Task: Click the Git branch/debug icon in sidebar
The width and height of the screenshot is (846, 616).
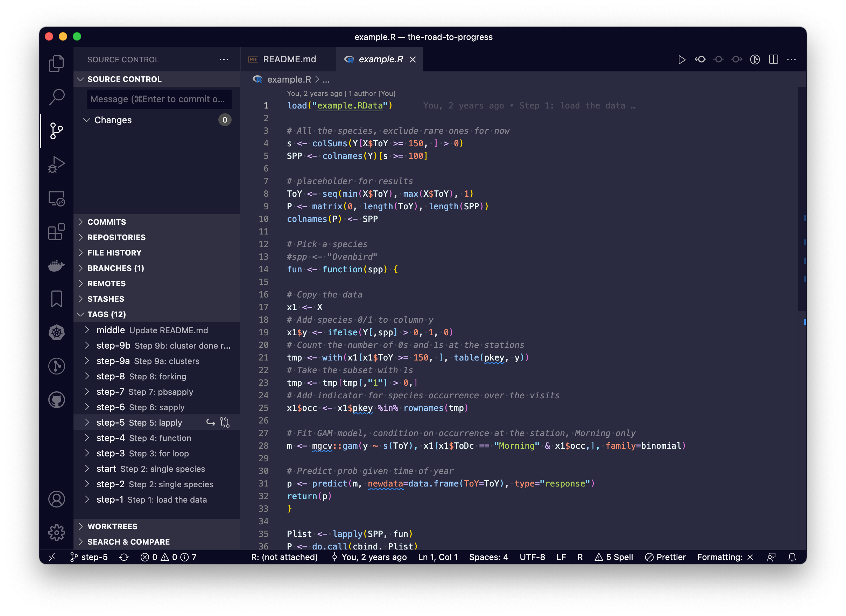Action: click(x=56, y=130)
